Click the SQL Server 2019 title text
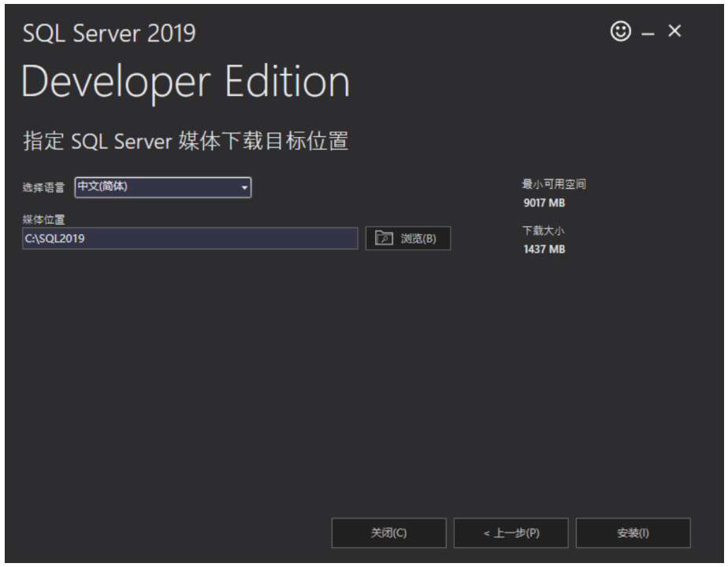This screenshot has width=728, height=567. click(x=109, y=33)
